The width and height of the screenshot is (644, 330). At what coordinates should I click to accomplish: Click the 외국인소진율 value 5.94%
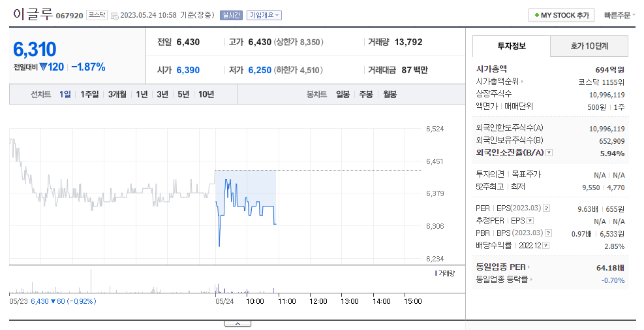point(613,154)
